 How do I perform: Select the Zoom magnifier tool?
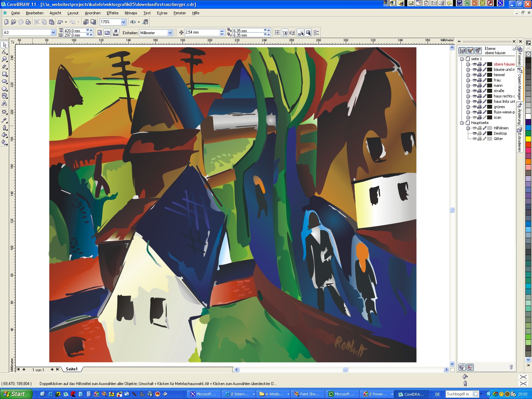[x=5, y=59]
